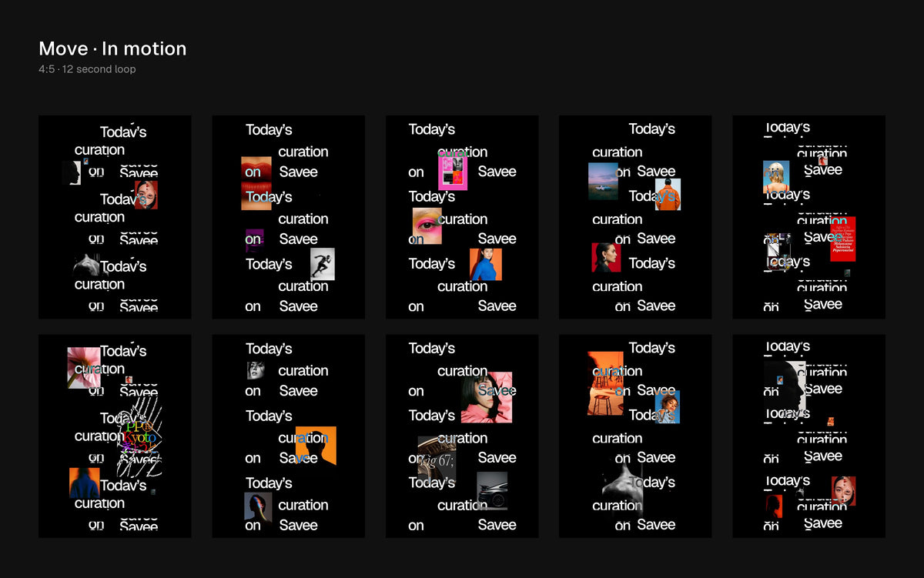924x578 pixels.
Task: Open the car in landscape photo
Action: point(603,181)
